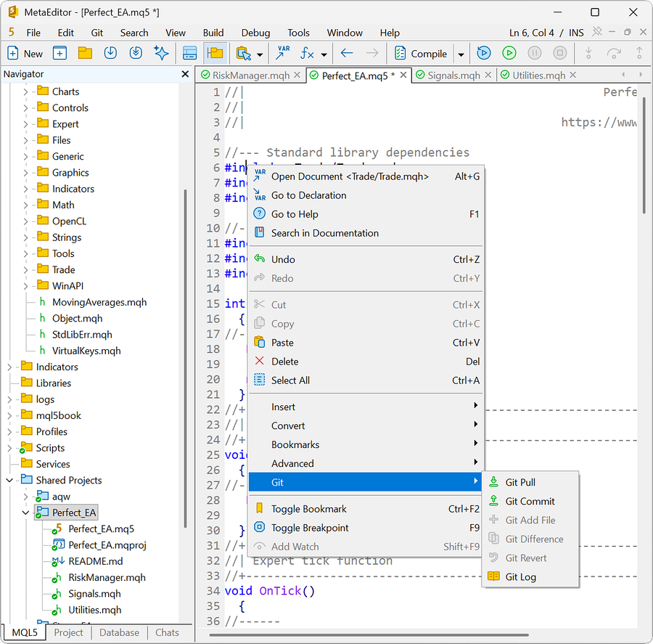
Task: Click the save file download icon
Action: 110,53
